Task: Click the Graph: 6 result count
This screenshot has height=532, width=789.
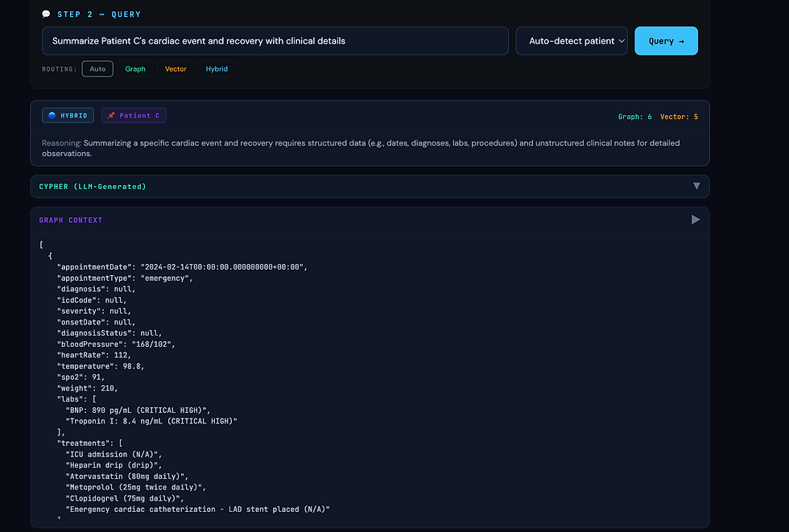Action: [635, 117]
